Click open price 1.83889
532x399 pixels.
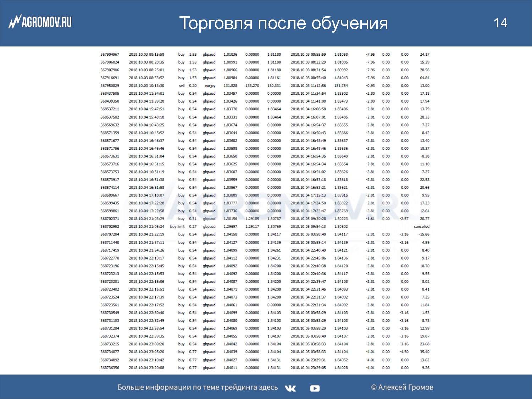pyautogui.click(x=231, y=195)
